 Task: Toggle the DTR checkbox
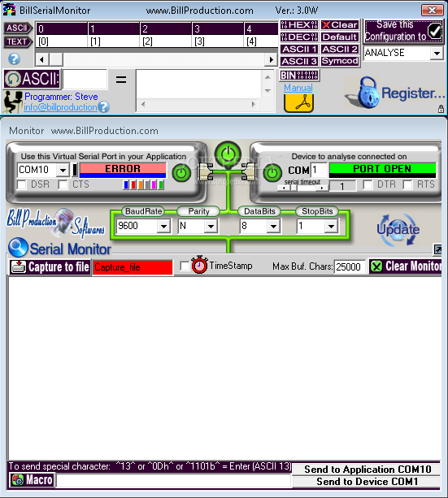point(368,184)
